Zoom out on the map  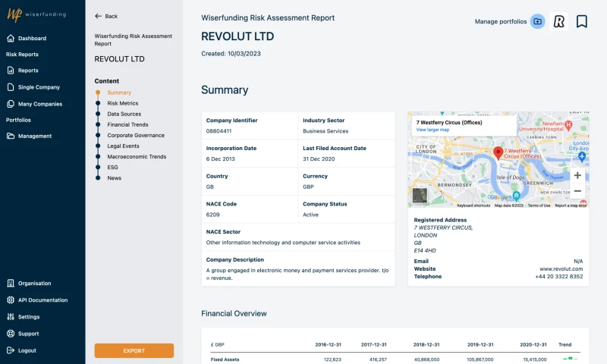pos(577,191)
